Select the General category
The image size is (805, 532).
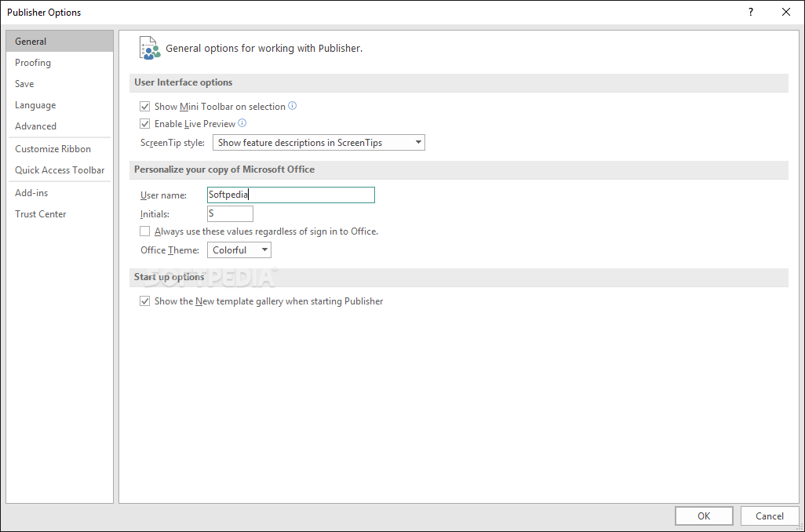pos(60,41)
